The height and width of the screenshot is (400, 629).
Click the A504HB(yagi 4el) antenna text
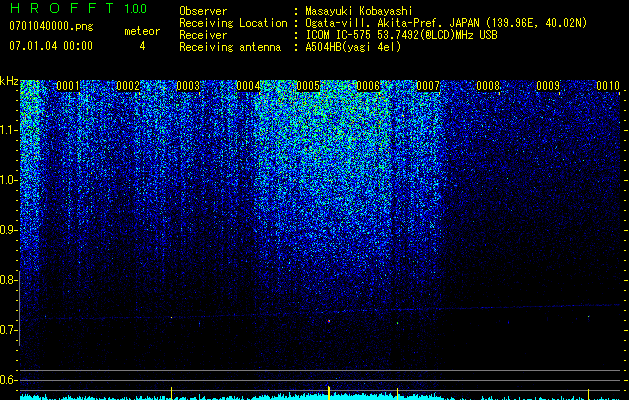[353, 47]
